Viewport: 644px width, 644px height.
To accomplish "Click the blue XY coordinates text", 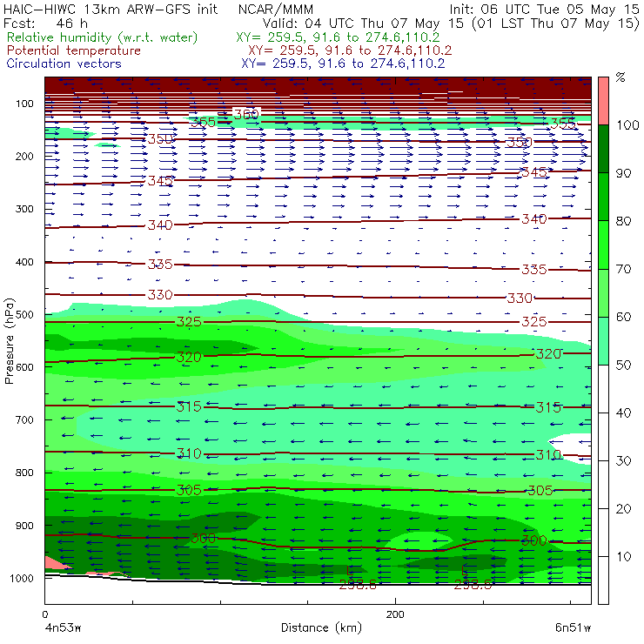I will click(x=343, y=64).
